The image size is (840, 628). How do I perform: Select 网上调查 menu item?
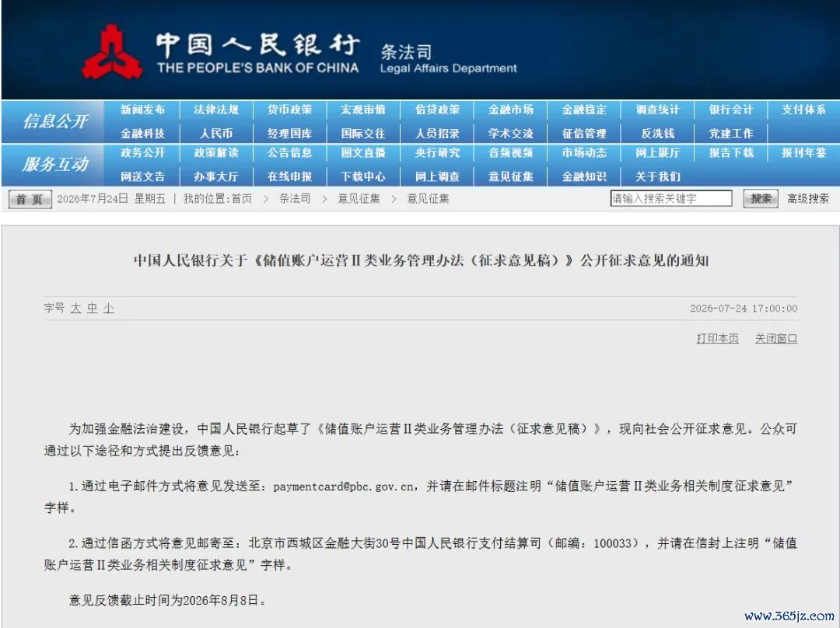[x=437, y=176]
